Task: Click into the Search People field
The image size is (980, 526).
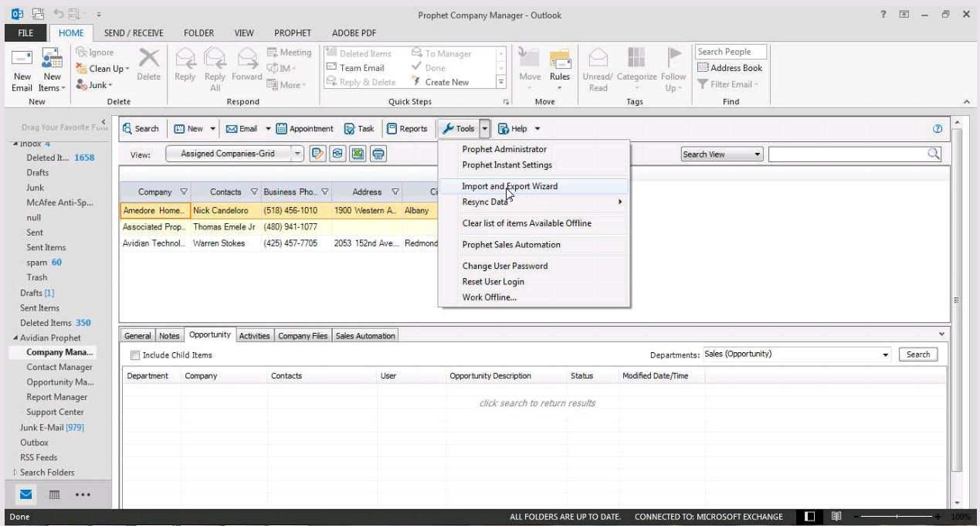Action: click(x=731, y=52)
